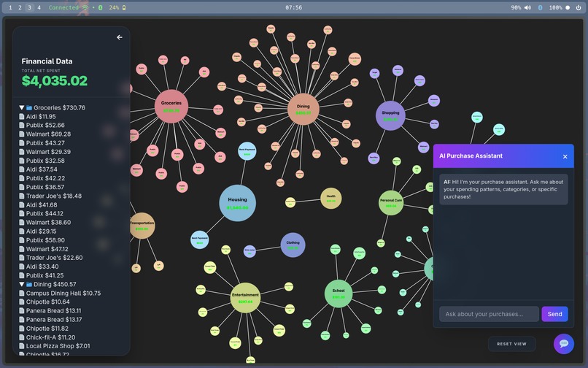Click the $4,035.02 total net spent value
This screenshot has width=588, height=368.
click(55, 80)
